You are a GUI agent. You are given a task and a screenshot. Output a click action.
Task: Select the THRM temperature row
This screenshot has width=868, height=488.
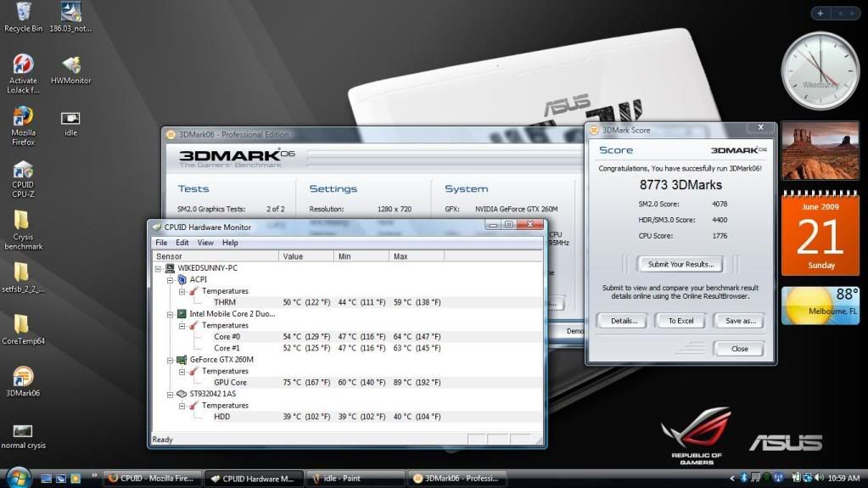click(347, 302)
